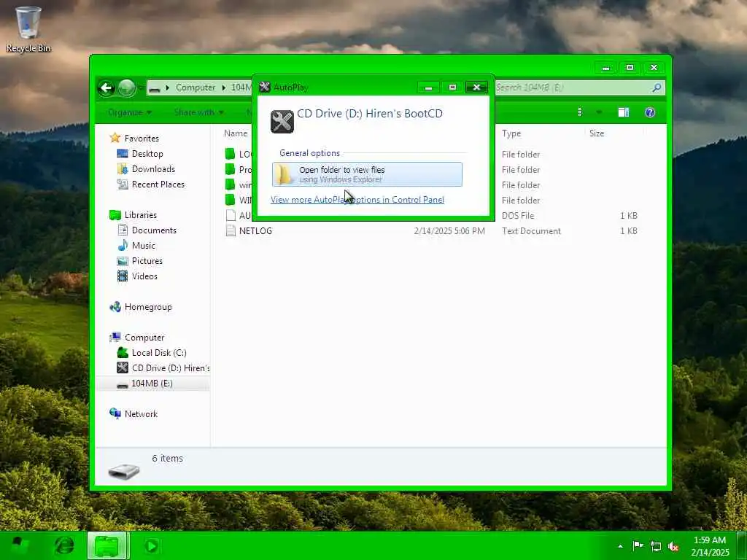The width and height of the screenshot is (747, 560).
Task: Click the Text Document type cell
Action: coord(531,231)
